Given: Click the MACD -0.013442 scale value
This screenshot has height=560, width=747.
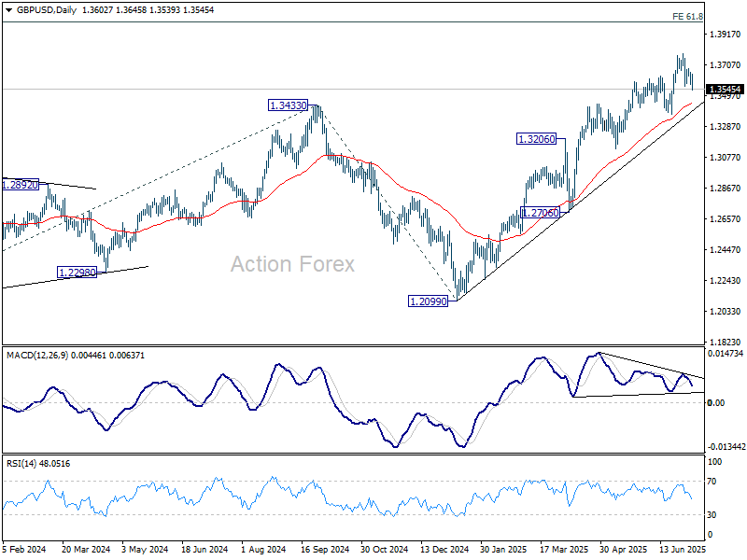Looking at the screenshot, I should (726, 447).
